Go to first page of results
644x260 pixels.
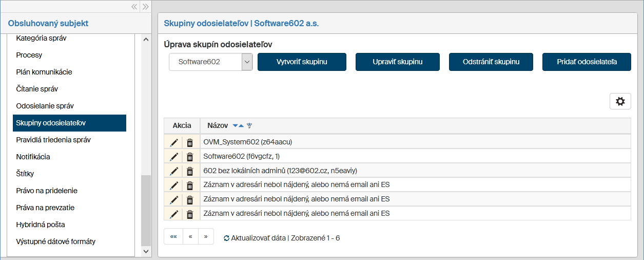pyautogui.click(x=173, y=236)
